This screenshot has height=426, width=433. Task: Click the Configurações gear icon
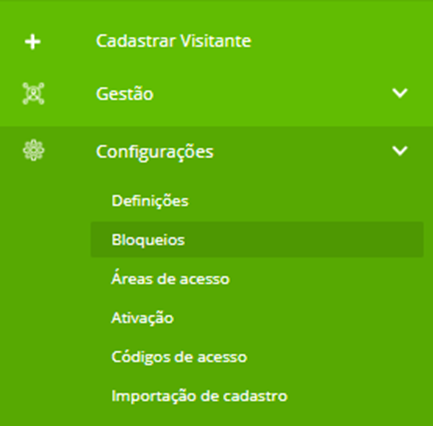[33, 151]
